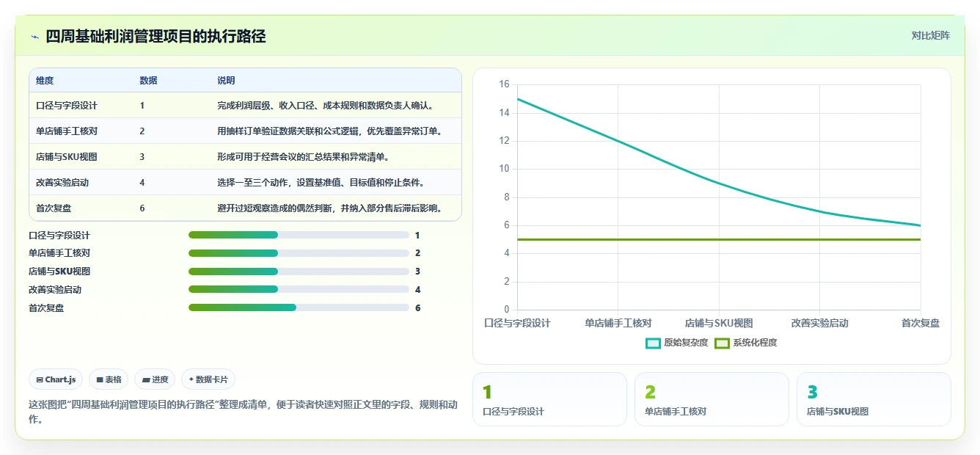Click the 进度 tag chip
Viewport: 980px width, 455px height.
[x=155, y=379]
